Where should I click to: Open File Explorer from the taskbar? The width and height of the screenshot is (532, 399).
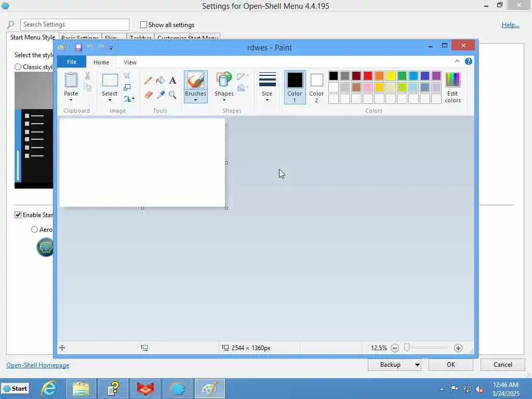tap(81, 389)
